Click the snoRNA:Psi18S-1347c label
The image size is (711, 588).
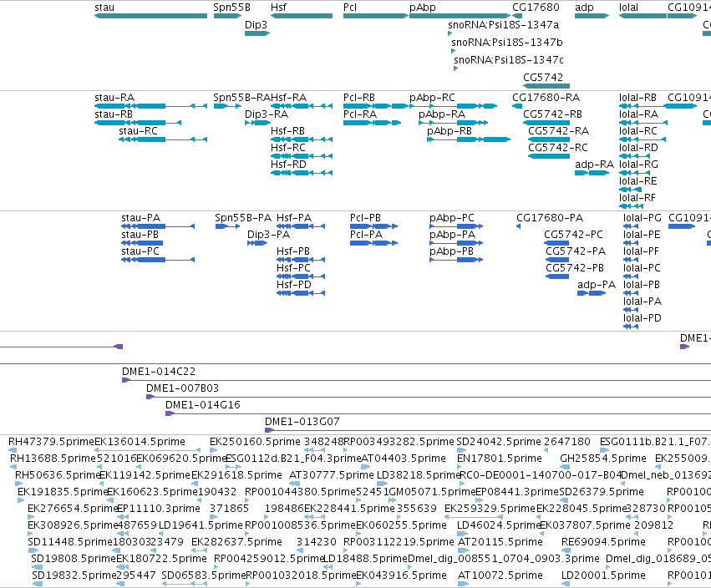point(509,60)
